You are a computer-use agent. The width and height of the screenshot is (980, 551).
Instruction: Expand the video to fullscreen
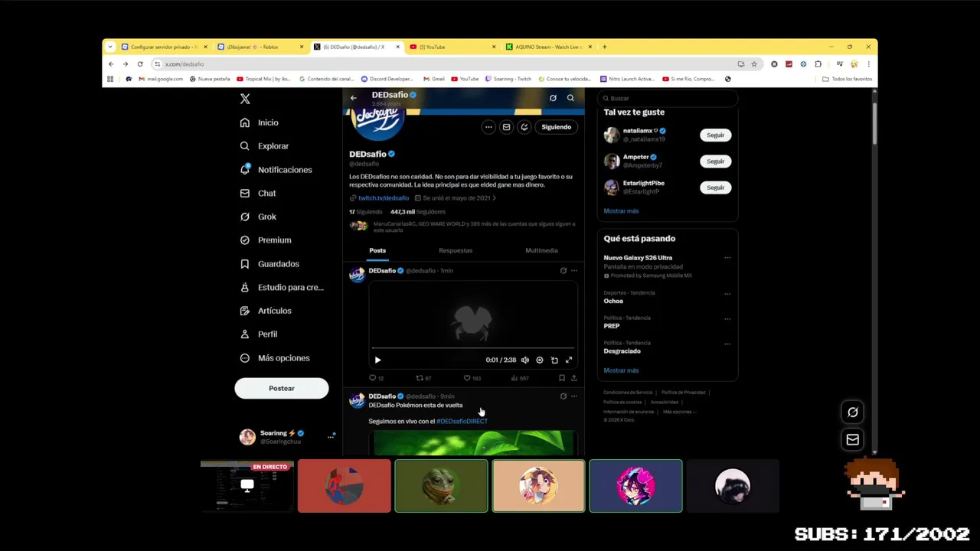click(569, 360)
